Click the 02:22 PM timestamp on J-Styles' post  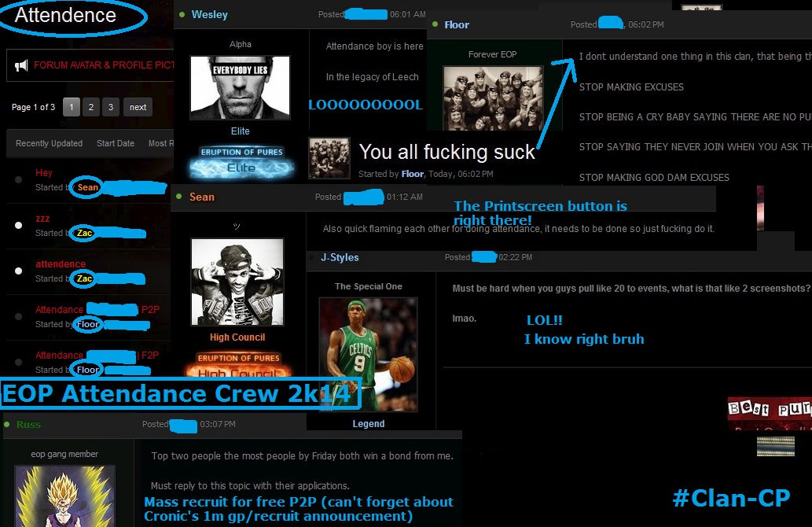(x=516, y=257)
